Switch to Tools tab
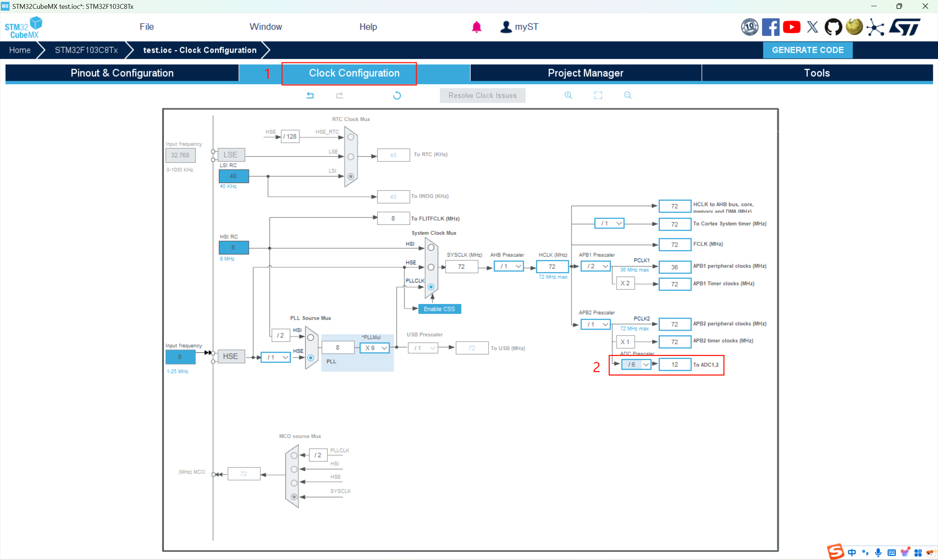 click(817, 73)
